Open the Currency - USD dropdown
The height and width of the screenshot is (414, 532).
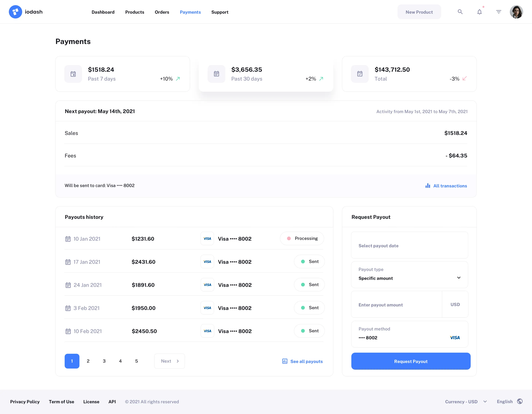(465, 401)
